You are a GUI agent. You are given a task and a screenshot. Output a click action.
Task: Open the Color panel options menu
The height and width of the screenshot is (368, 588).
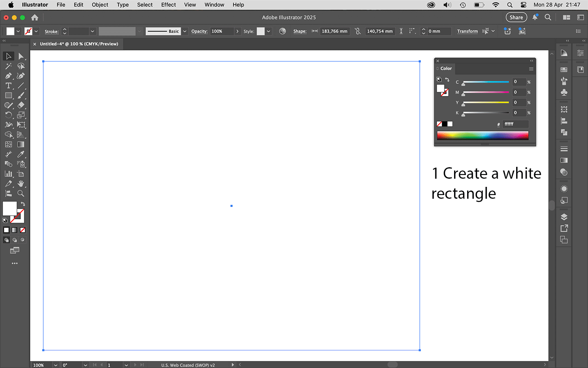click(x=531, y=69)
